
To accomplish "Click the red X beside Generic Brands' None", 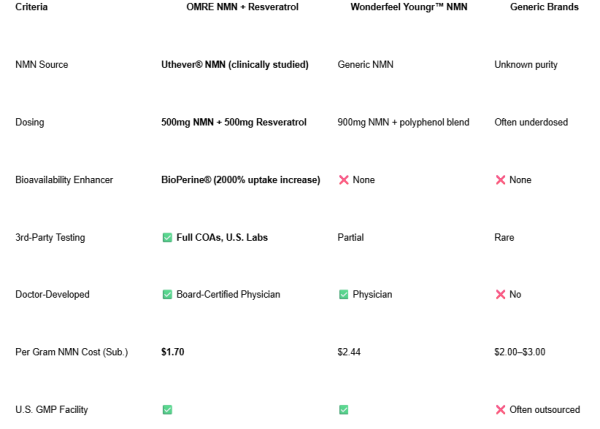I will [501, 180].
